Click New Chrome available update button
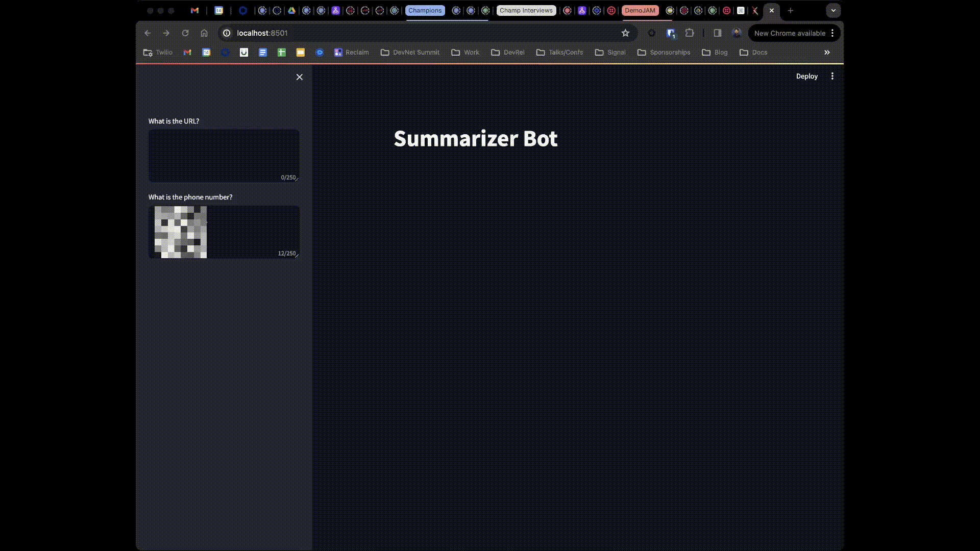The height and width of the screenshot is (551, 980). [x=789, y=33]
